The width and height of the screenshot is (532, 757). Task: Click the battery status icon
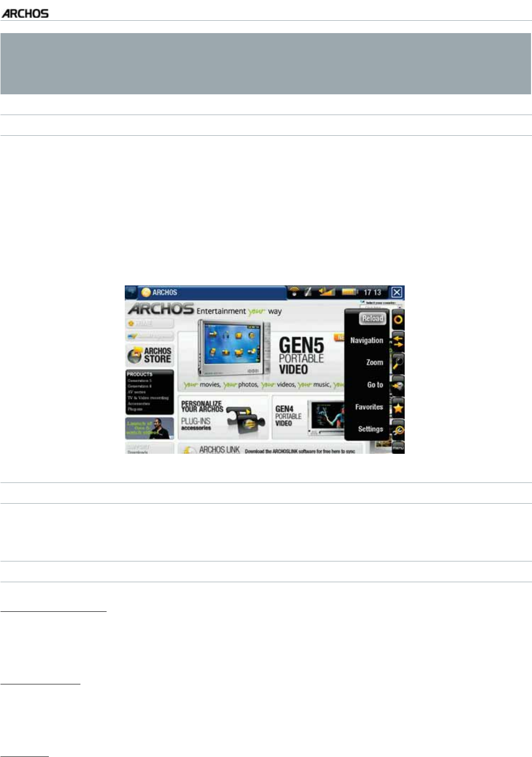(x=350, y=292)
